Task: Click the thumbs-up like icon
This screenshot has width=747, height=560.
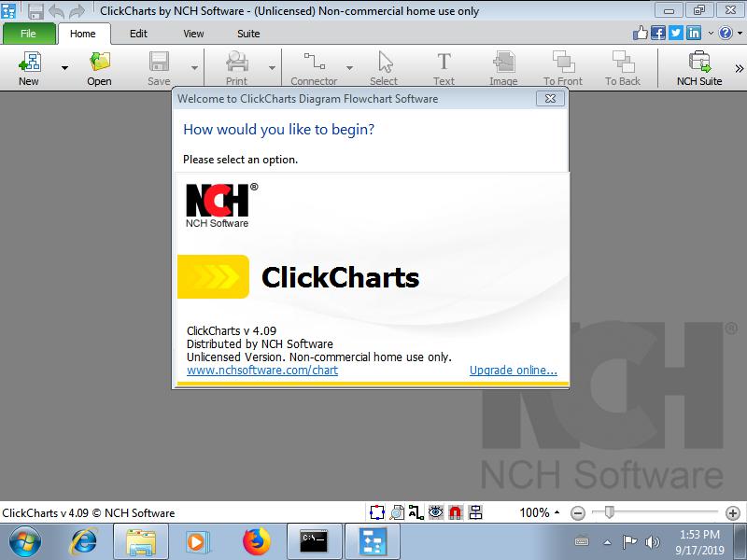Action: click(x=641, y=33)
